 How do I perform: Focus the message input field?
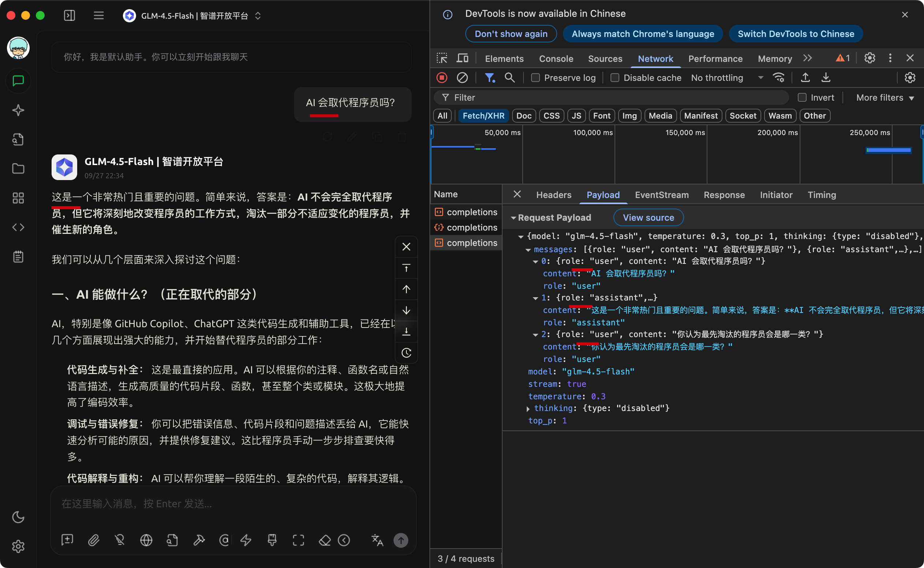pyautogui.click(x=233, y=504)
